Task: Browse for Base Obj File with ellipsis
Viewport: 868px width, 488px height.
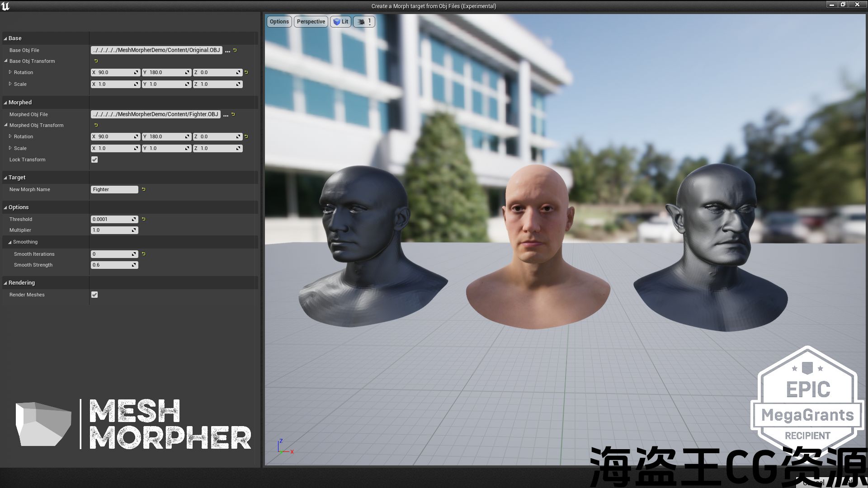Action: 227,51
